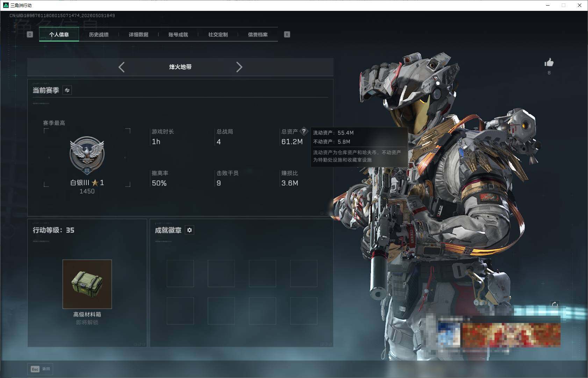Click the 高级材料箱 reward thumbnail

(87, 284)
